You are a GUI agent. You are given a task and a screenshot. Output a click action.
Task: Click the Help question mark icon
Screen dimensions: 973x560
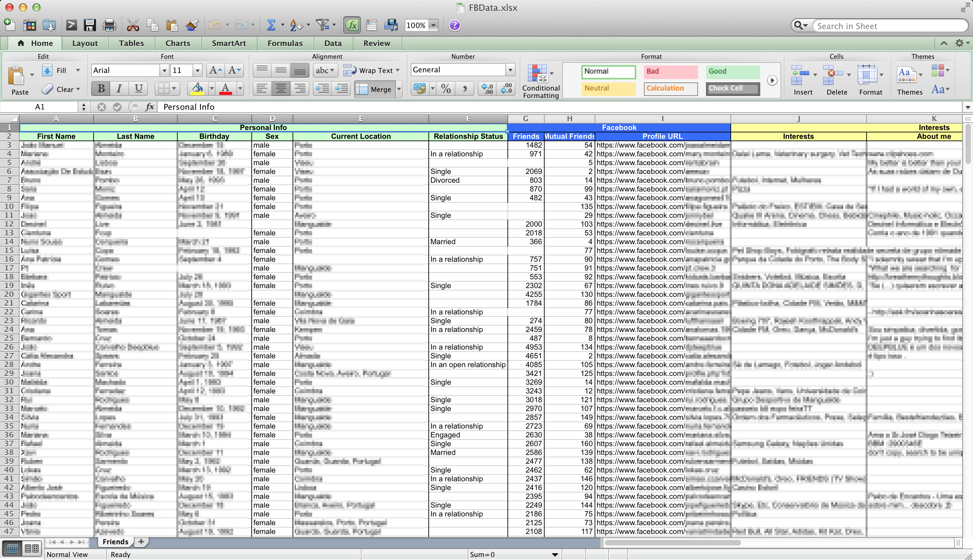click(455, 25)
